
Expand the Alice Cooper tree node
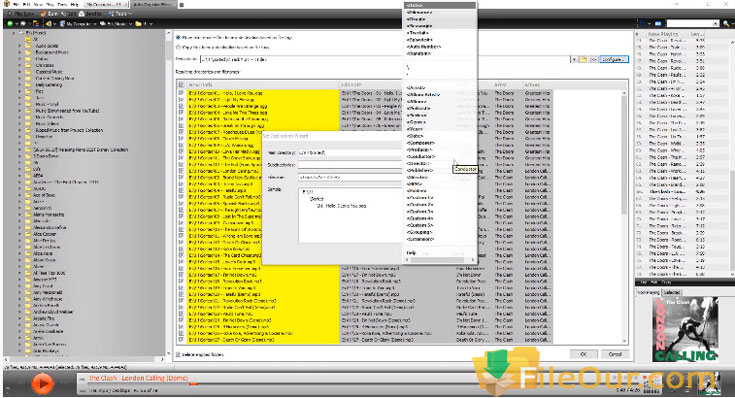pos(20,234)
